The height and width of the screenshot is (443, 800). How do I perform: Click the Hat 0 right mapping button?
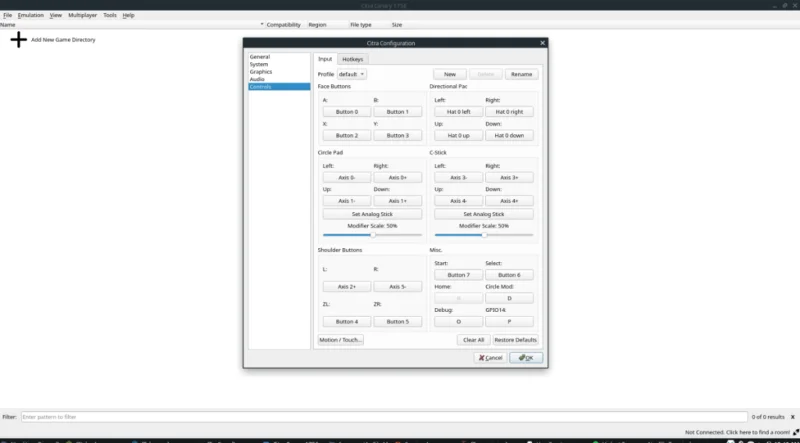(x=509, y=112)
